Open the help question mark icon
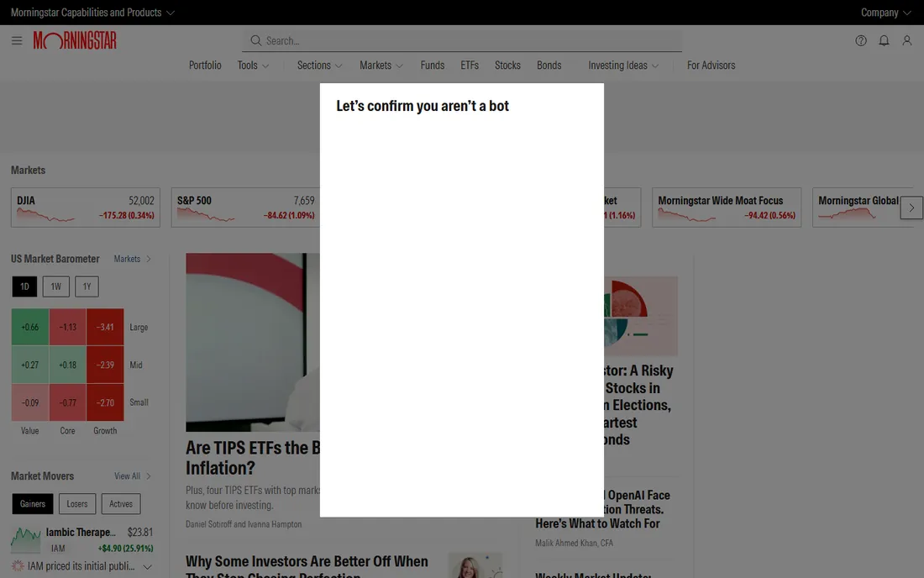 (x=861, y=40)
